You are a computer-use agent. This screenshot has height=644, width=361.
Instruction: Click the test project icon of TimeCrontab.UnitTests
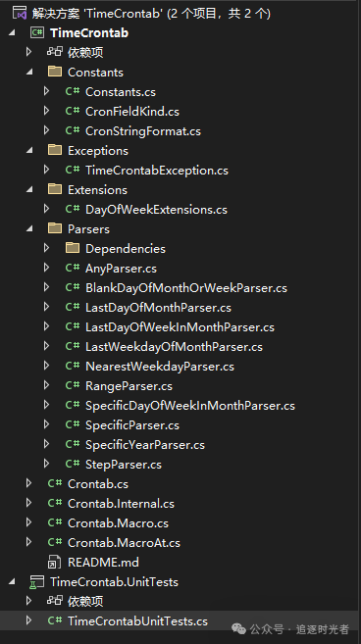37,581
